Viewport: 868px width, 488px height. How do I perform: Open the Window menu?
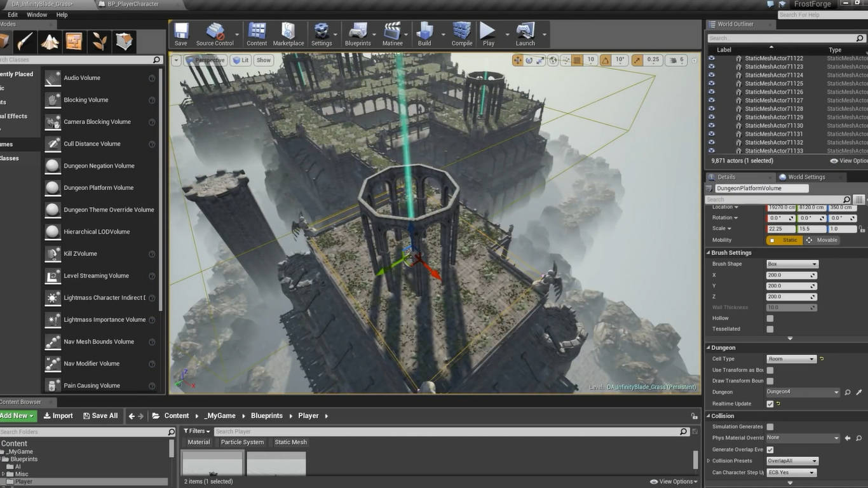(37, 15)
